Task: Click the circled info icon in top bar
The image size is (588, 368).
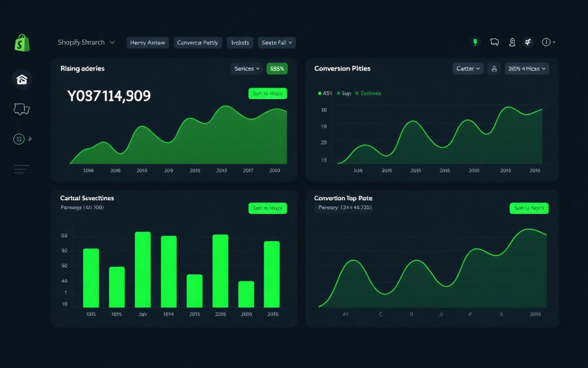Action: click(546, 42)
